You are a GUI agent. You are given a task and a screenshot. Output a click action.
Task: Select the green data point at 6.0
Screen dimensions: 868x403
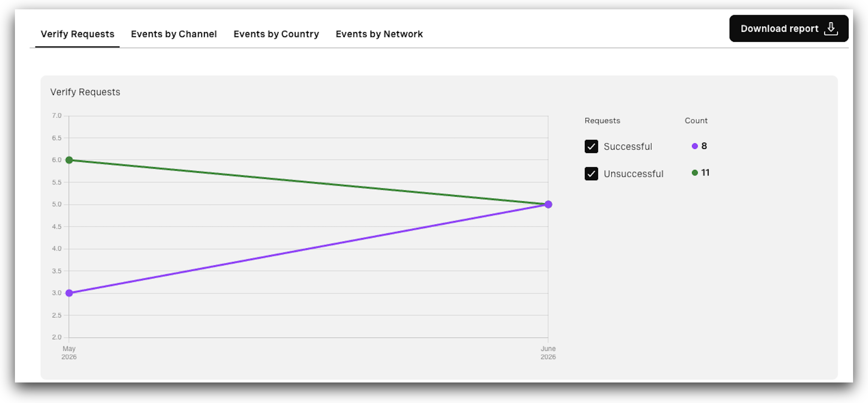click(69, 160)
